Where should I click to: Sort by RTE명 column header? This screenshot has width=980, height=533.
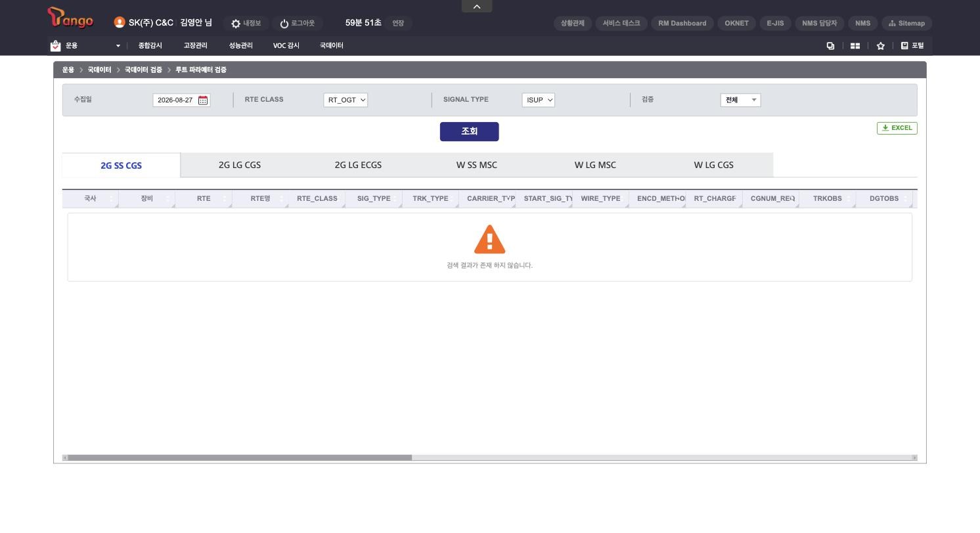(260, 198)
